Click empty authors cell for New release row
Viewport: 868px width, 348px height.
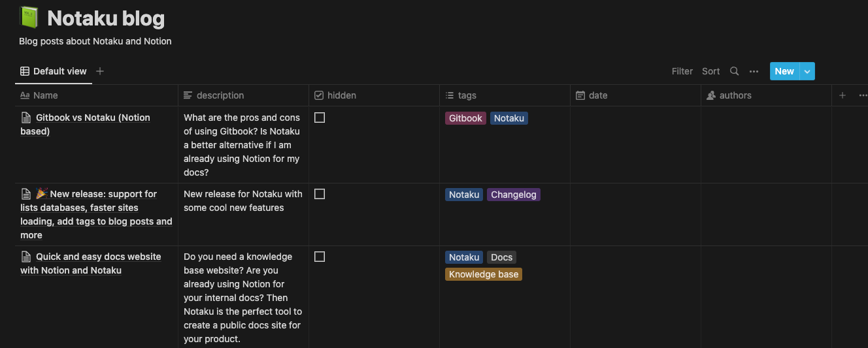767,214
